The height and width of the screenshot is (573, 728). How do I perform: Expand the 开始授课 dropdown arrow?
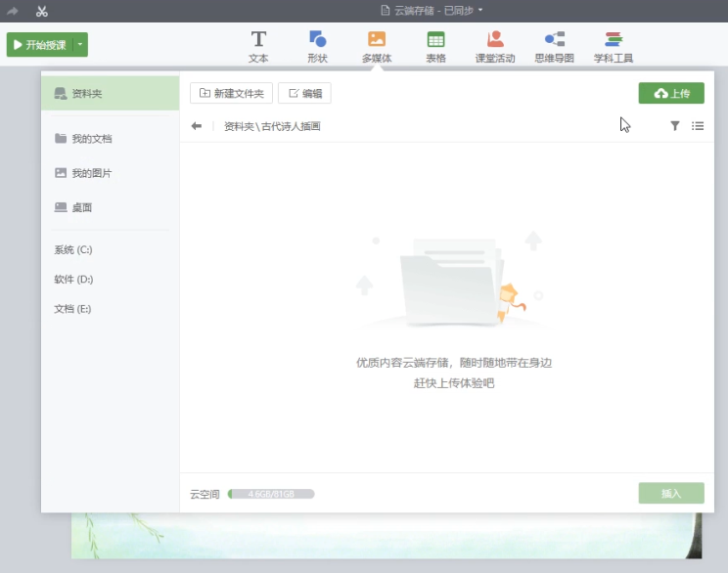(x=81, y=45)
